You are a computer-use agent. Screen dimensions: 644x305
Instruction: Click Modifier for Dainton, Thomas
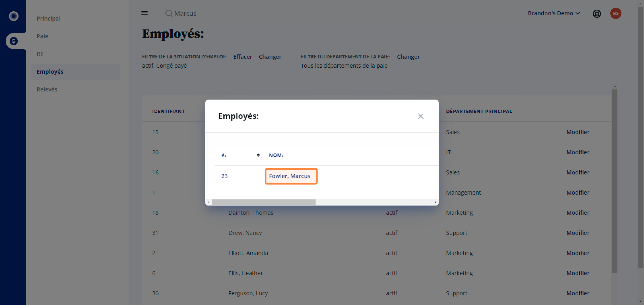click(x=578, y=213)
